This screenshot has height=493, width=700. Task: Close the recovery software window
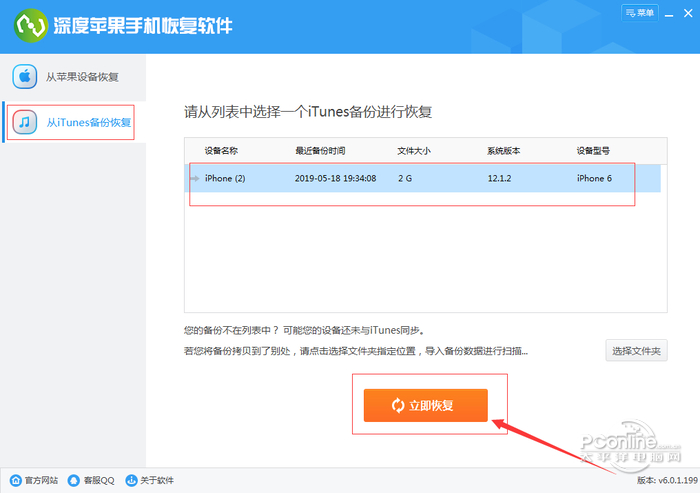688,13
